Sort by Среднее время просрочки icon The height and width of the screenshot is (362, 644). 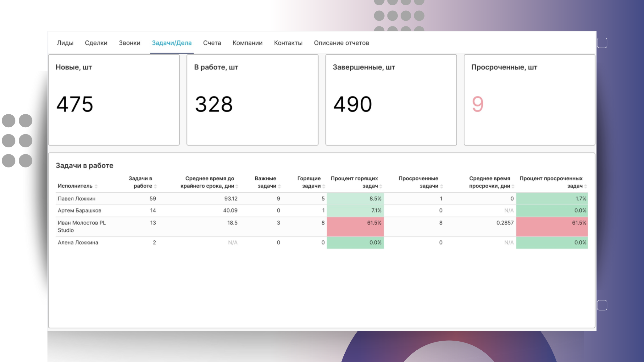point(513,186)
